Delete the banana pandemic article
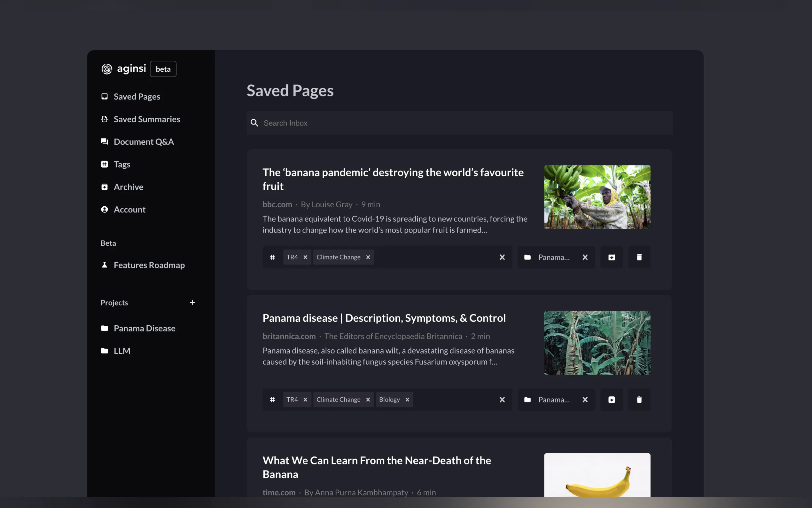 (639, 257)
